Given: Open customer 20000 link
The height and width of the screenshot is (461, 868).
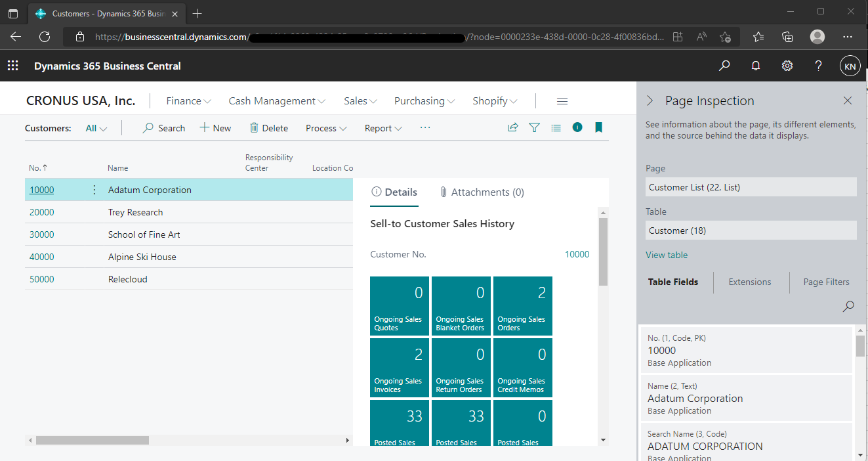Looking at the screenshot, I should (42, 212).
